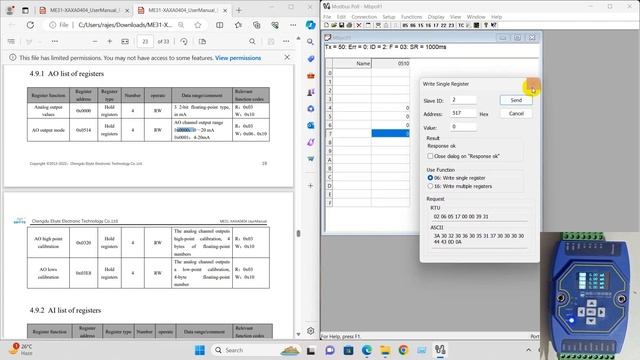The height and width of the screenshot is (360, 640).
Task: Toggle Close dialog on Response ok checkbox
Action: tap(430, 156)
